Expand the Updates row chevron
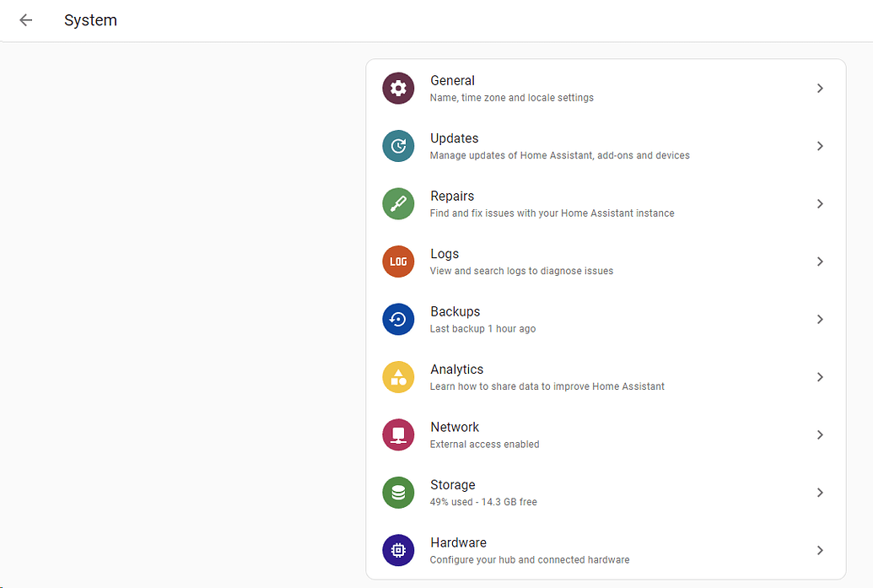 tap(819, 145)
